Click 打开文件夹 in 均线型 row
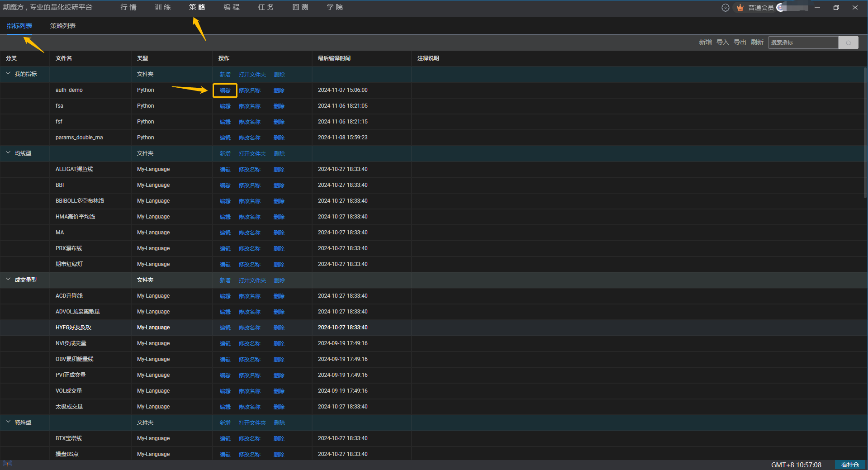This screenshot has width=868, height=470. click(x=252, y=154)
